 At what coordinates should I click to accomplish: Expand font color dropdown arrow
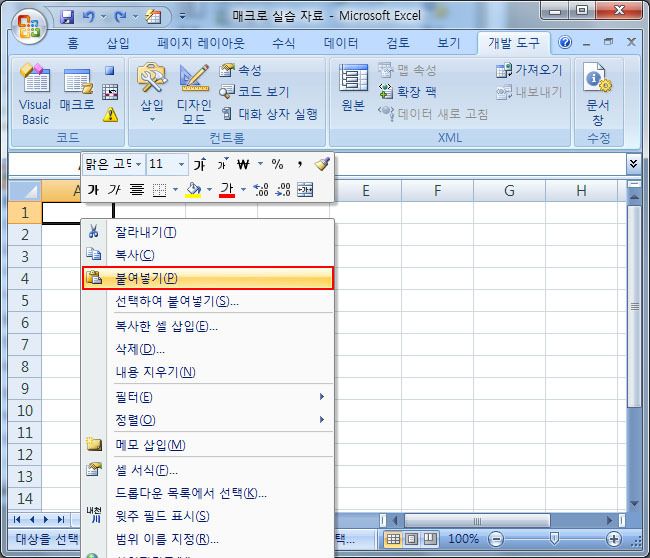pyautogui.click(x=243, y=190)
